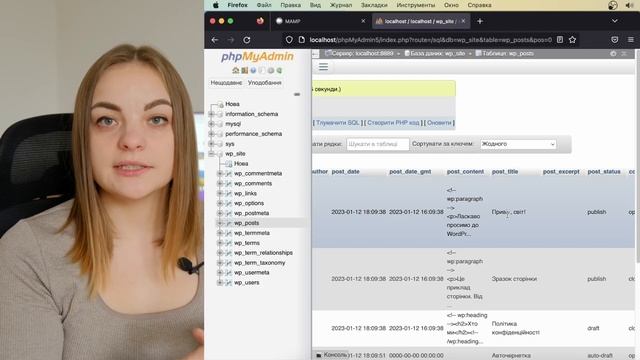Click cell Зразок сторінки
Screen dimensions: 640x360
(x=514, y=279)
